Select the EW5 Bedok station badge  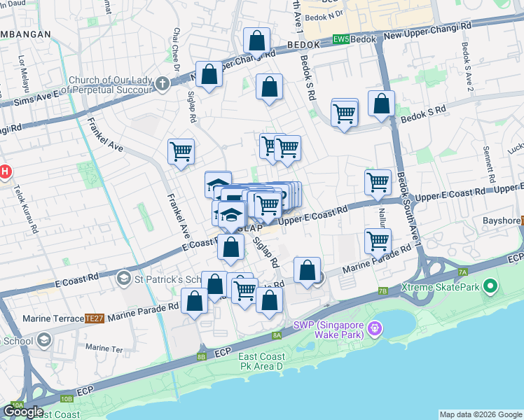click(341, 39)
